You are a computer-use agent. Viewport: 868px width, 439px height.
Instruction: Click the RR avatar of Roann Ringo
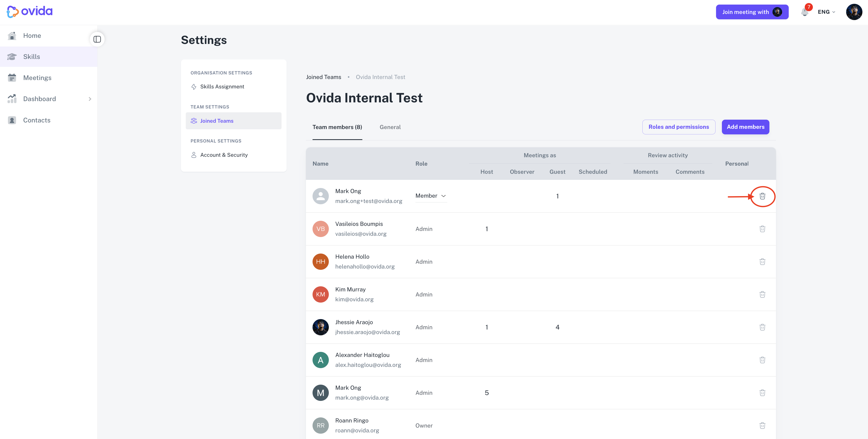pyautogui.click(x=320, y=426)
